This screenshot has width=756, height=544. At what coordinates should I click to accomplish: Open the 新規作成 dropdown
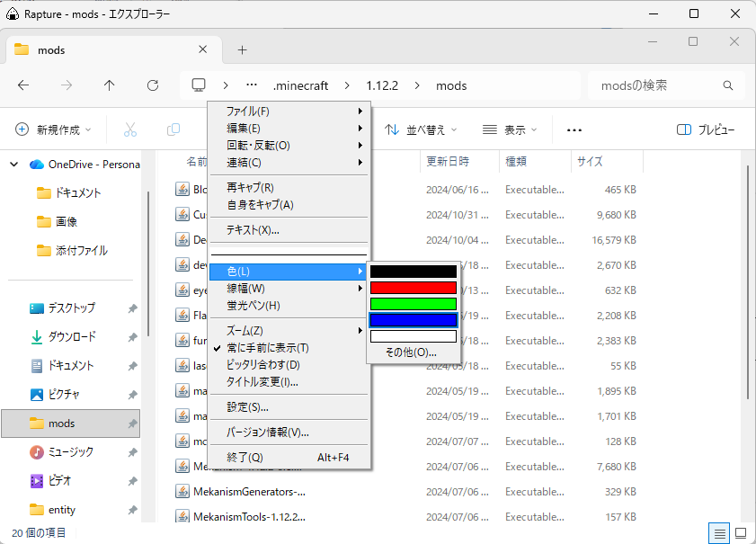(x=54, y=129)
